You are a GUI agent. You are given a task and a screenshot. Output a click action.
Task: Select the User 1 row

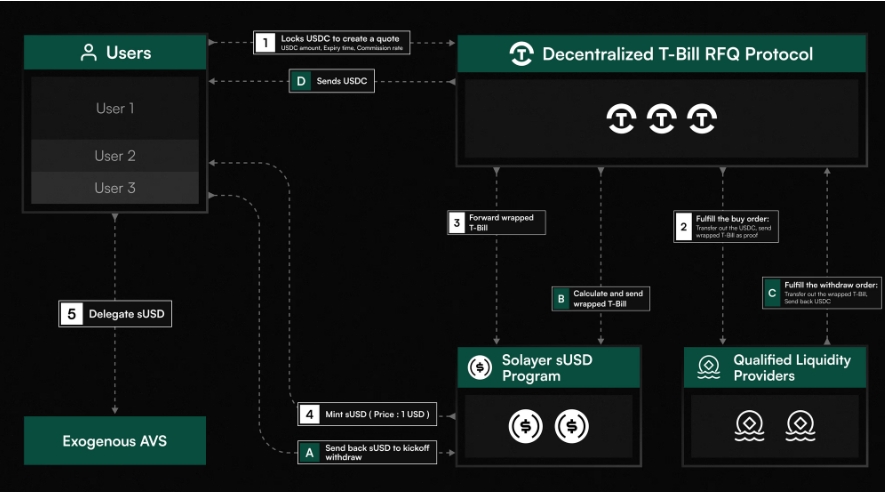tap(115, 108)
